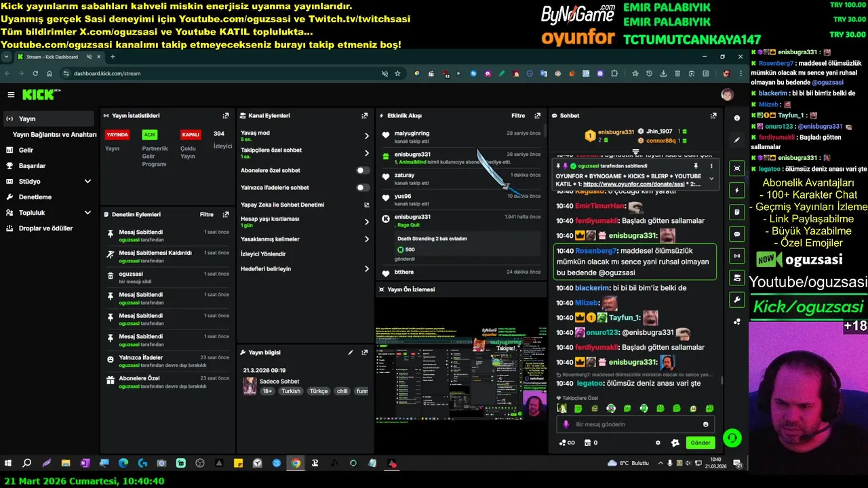
Task: Click the chat bubble icon in right toolbar
Action: 737,234
